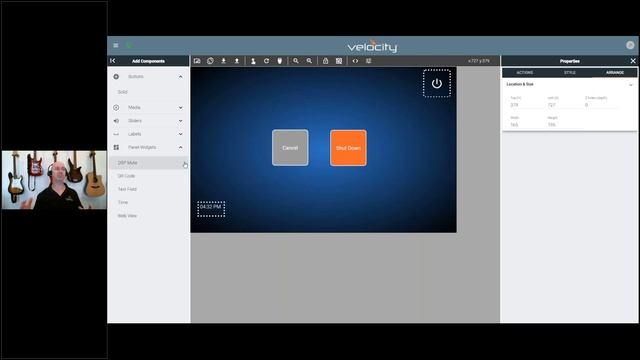Click the Panel Widgets category label
This screenshot has height=360, width=640.
point(142,147)
